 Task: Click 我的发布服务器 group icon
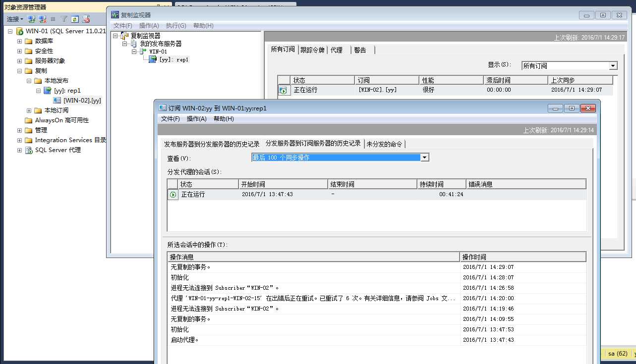click(134, 44)
